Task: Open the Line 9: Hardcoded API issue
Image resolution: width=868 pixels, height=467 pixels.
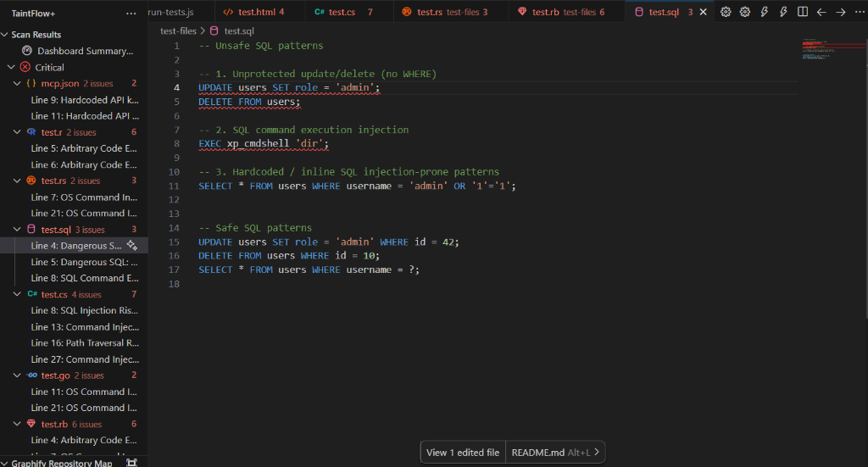Action: click(x=85, y=100)
